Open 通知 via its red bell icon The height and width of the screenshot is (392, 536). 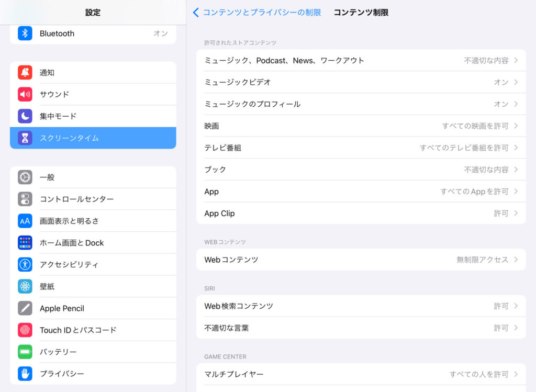coord(25,73)
